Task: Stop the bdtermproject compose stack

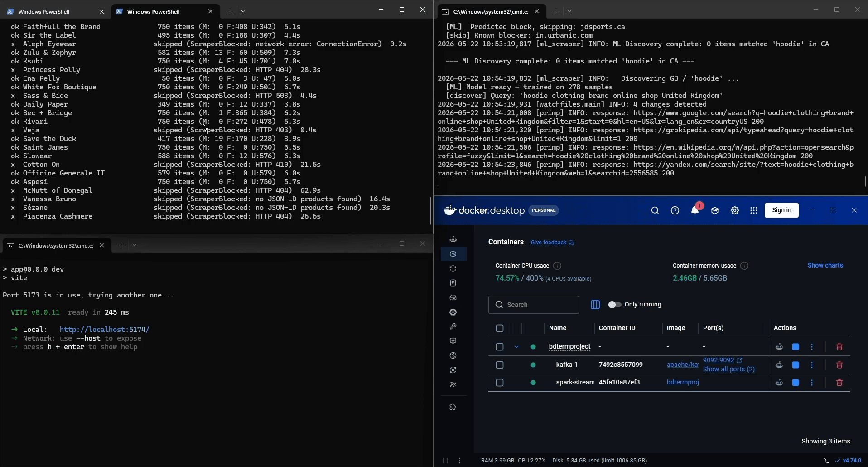Action: 796,347
